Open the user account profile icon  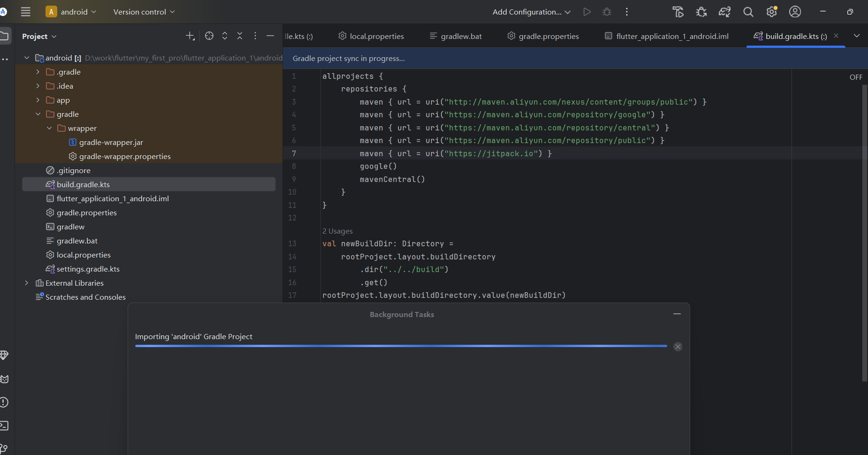click(x=795, y=12)
